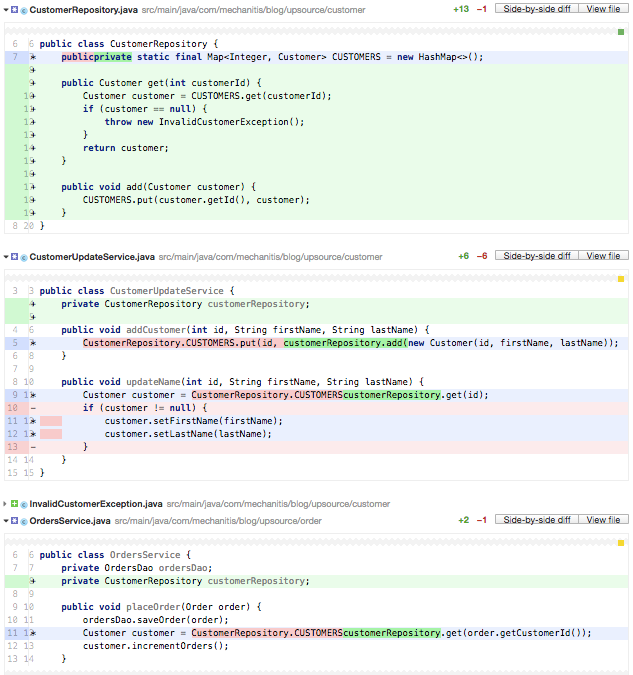Click the 'public void updateName' method line

(x=242, y=382)
